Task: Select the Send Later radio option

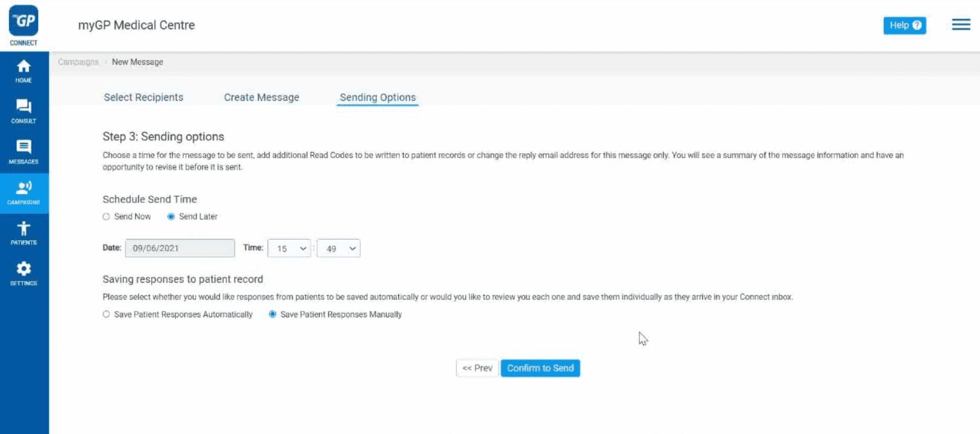Action: (171, 217)
